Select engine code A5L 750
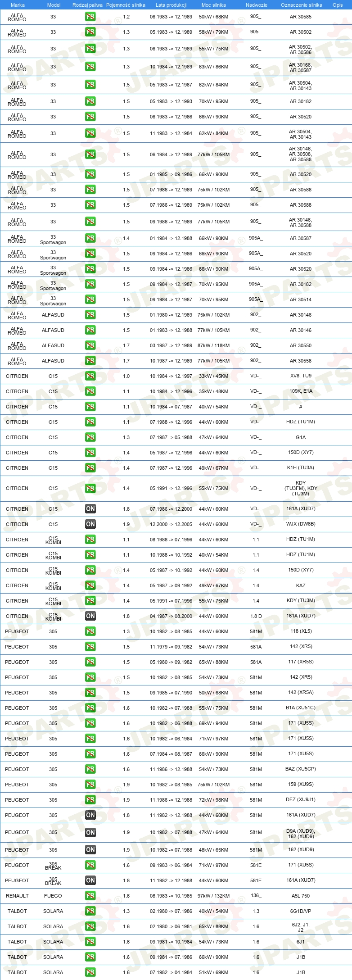 pos(301,896)
